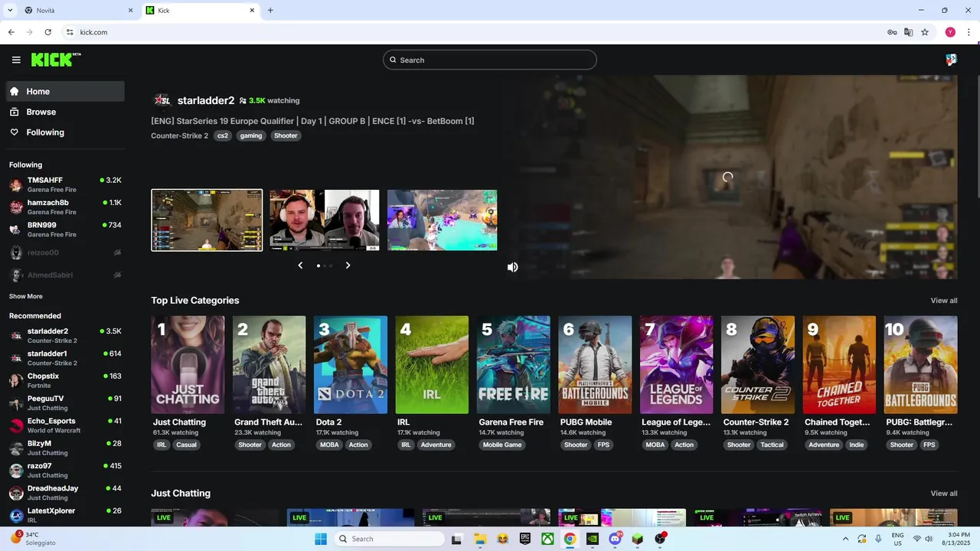Open recommended channel LatestXplorer
This screenshot has width=980, height=551.
[x=65, y=515]
